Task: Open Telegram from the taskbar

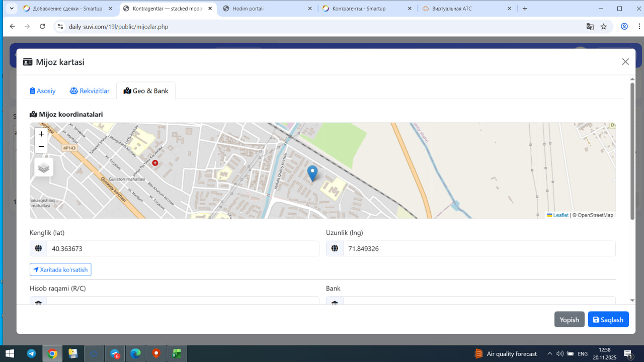Action: tap(31, 353)
